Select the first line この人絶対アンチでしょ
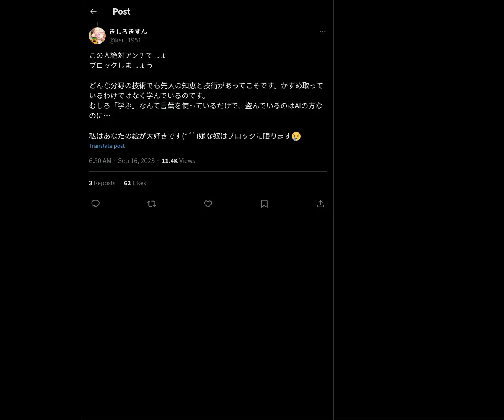 click(x=128, y=55)
